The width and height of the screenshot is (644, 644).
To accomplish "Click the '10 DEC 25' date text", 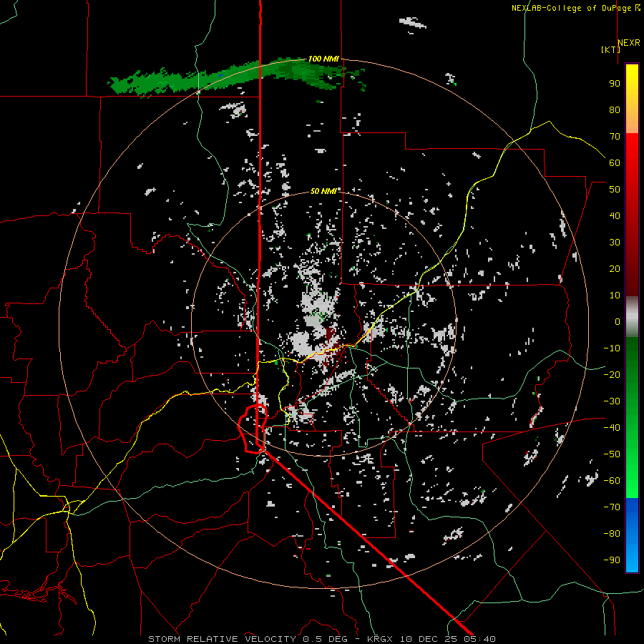I will pos(431,639).
